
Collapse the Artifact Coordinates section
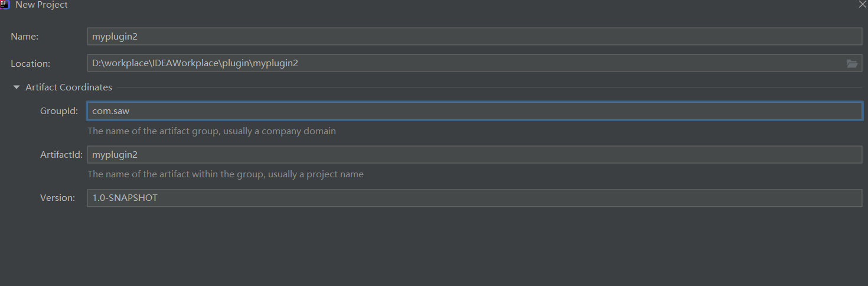[16, 87]
